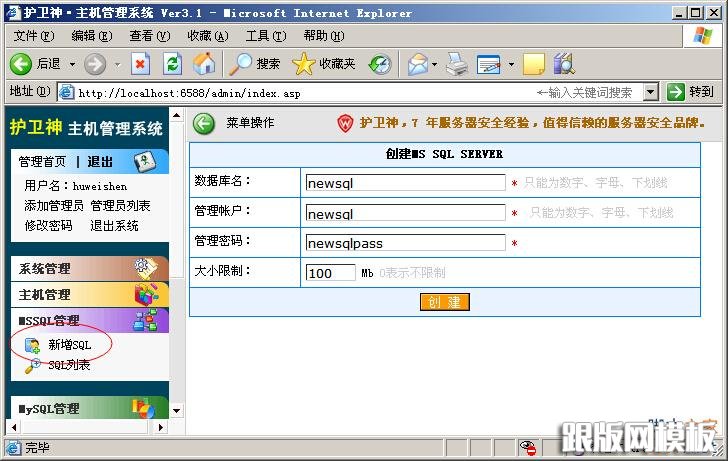Click the IE Back arrow icon

(20, 64)
